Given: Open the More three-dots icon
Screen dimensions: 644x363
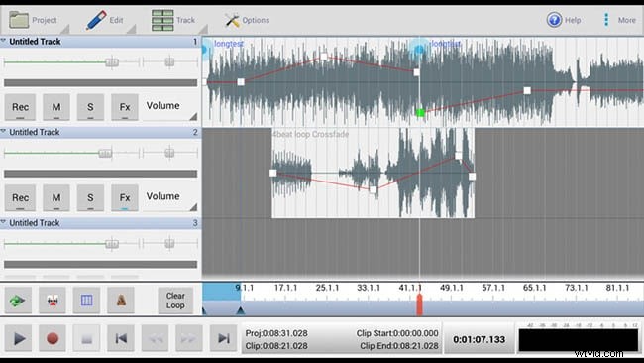Looking at the screenshot, I should [x=606, y=20].
